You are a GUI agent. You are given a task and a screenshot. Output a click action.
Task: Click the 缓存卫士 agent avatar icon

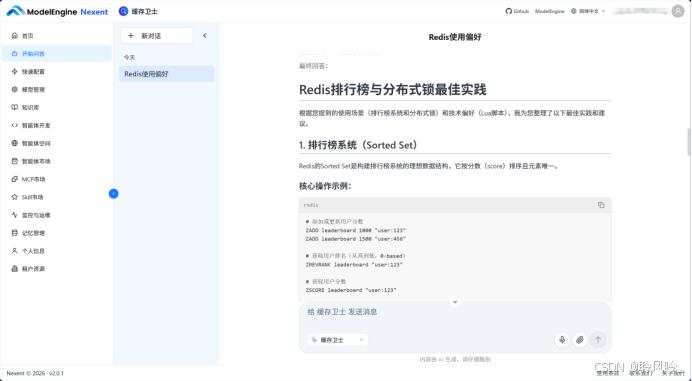click(x=124, y=11)
